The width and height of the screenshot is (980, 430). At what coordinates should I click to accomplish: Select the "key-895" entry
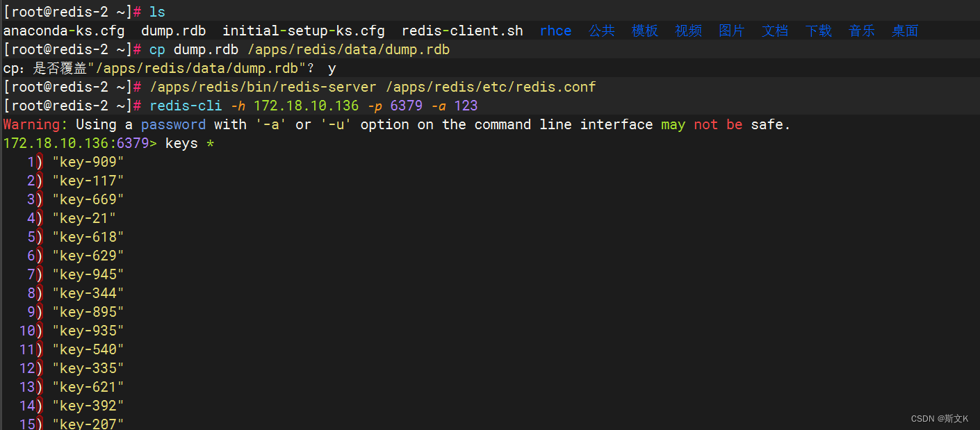88,312
